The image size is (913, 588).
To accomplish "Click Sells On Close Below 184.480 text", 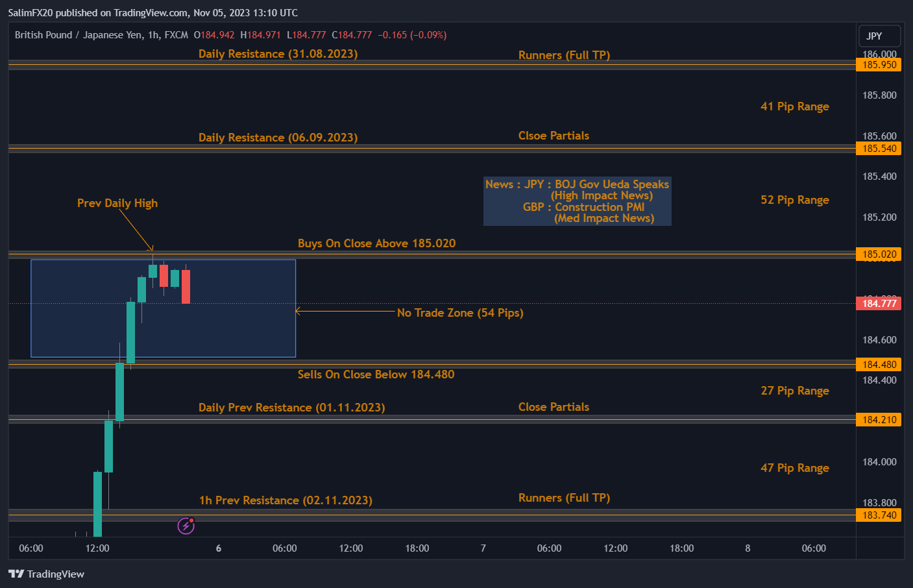I will (x=376, y=374).
